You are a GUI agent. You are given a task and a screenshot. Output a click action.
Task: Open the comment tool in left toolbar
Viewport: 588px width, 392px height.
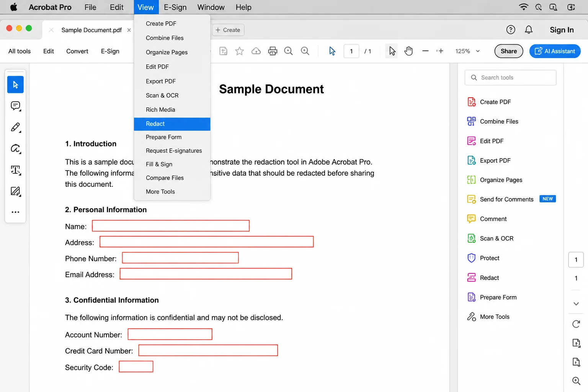(15, 106)
